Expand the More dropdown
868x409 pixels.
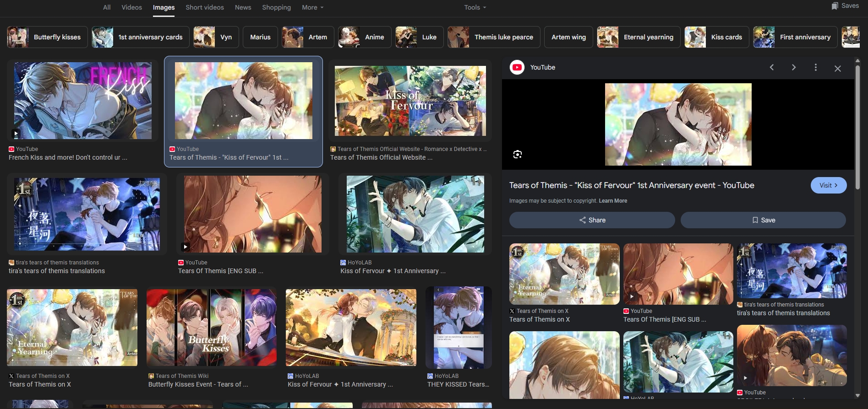click(313, 7)
